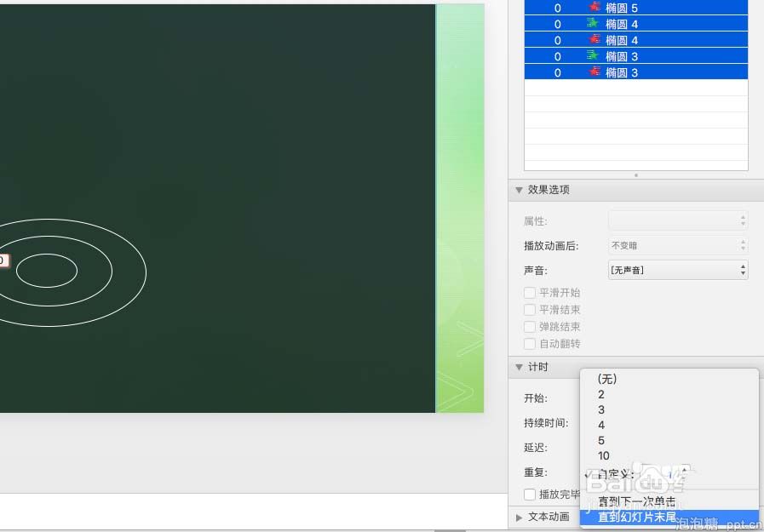764x532 pixels.
Task: Tick the 播放完毕 checkbox in timing section
Action: 530,495
